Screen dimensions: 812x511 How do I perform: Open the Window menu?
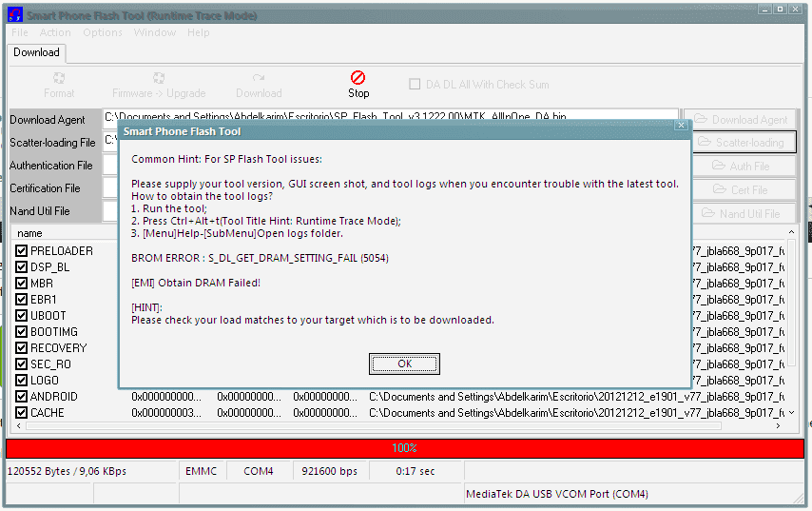pos(155,32)
